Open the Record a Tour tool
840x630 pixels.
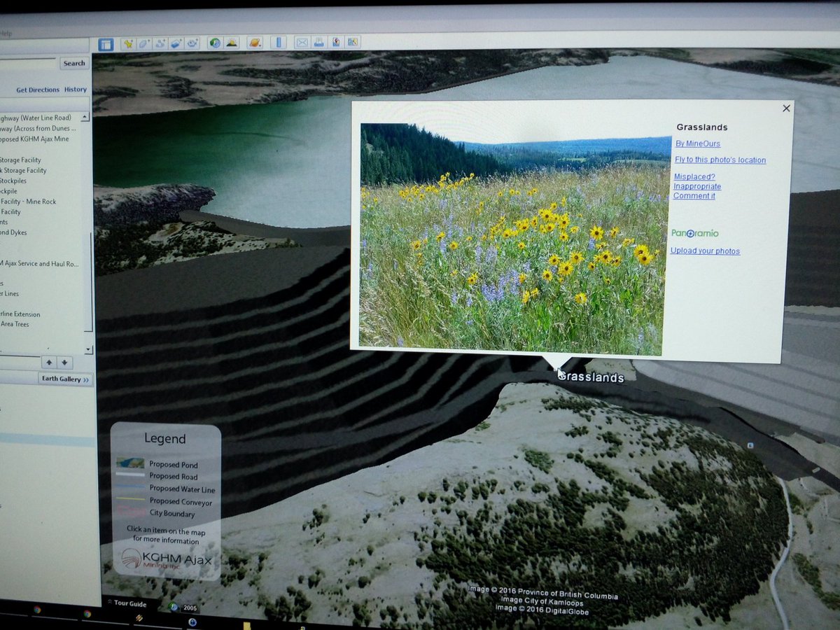[192, 43]
